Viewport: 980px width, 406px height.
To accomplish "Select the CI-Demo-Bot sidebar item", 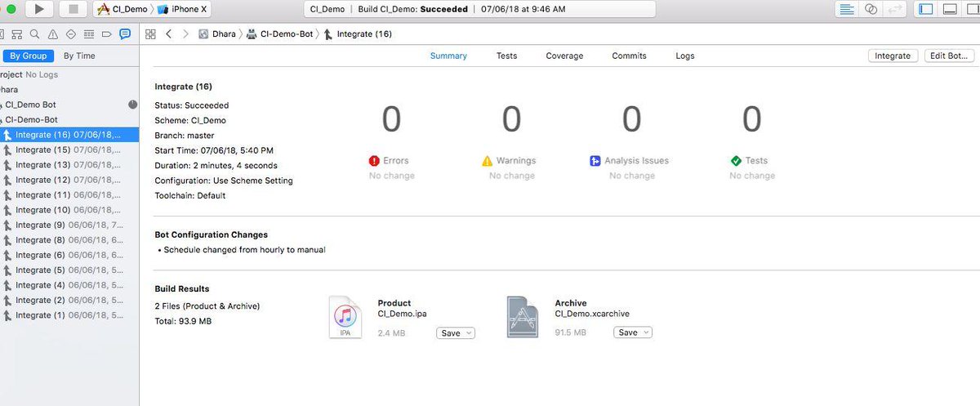I will (69, 119).
